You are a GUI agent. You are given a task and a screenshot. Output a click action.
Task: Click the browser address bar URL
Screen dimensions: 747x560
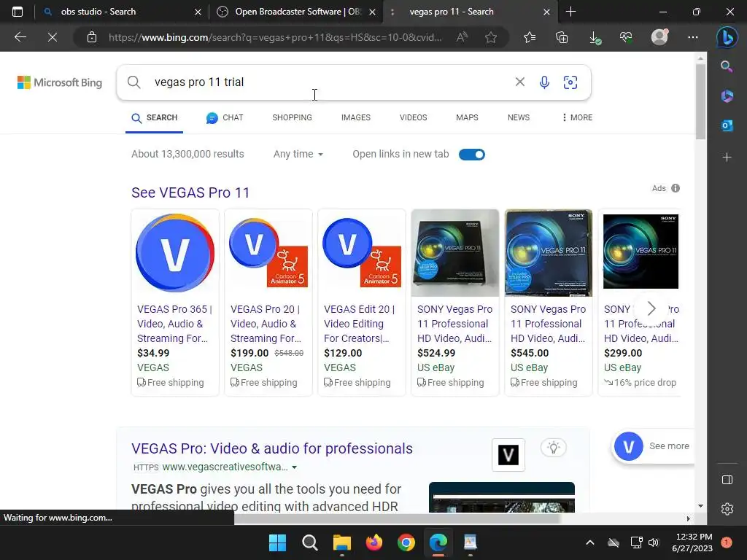(275, 37)
